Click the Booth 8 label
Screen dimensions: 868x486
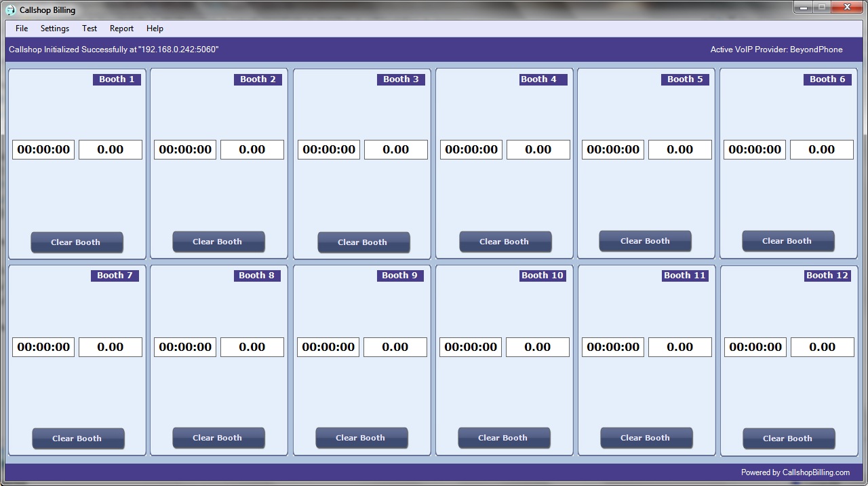click(x=256, y=276)
